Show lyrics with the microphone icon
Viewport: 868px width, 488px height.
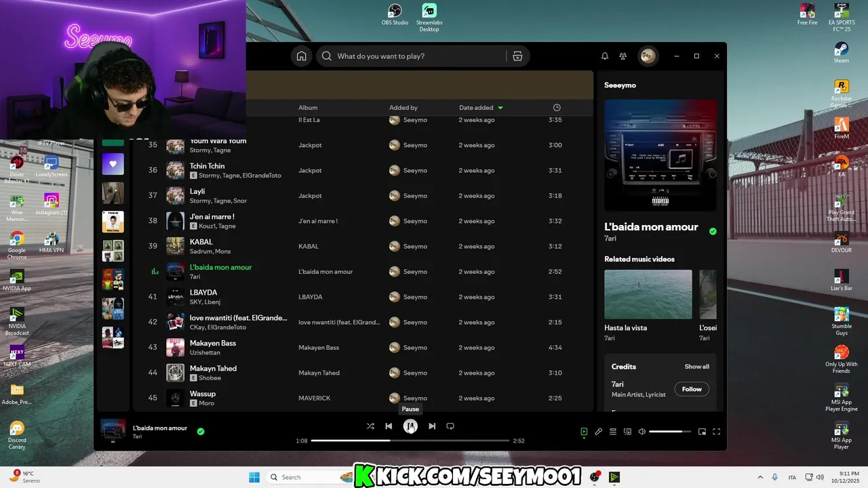tap(599, 432)
